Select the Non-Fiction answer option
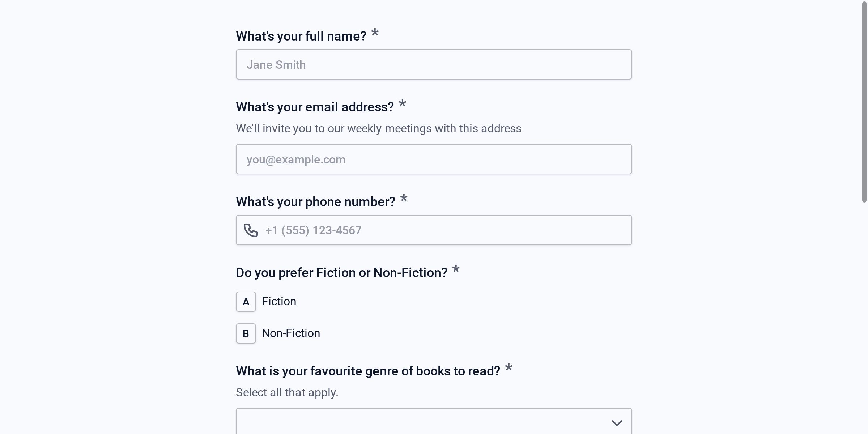 tap(291, 333)
